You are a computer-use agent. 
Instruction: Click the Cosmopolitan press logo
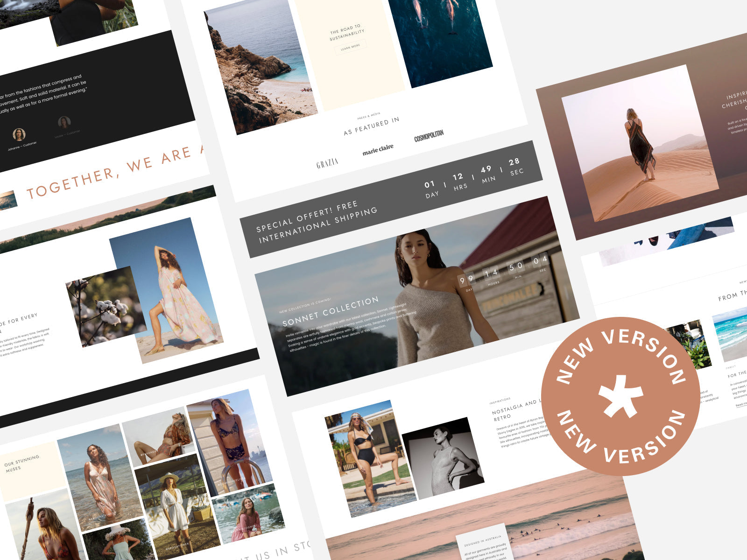tap(429, 135)
